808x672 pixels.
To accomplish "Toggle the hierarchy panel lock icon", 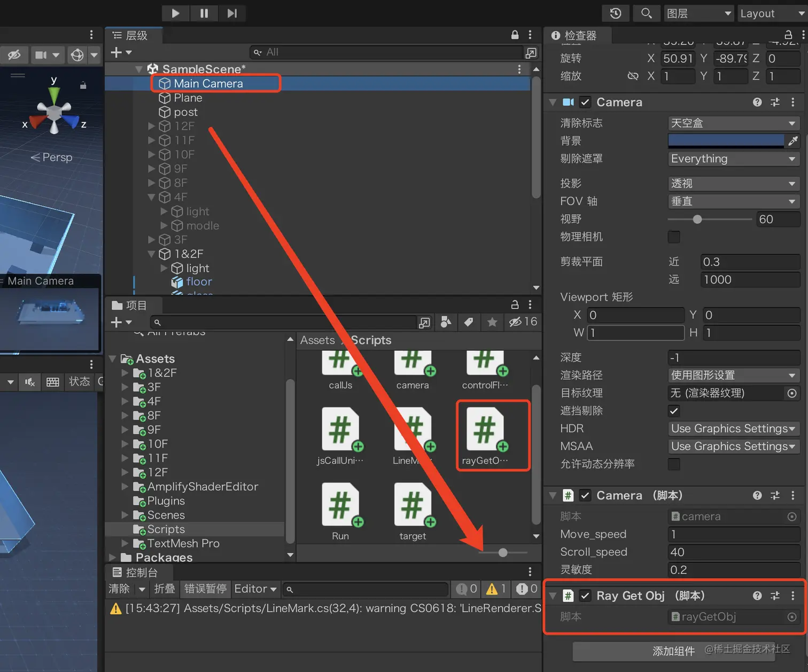I will [x=515, y=35].
